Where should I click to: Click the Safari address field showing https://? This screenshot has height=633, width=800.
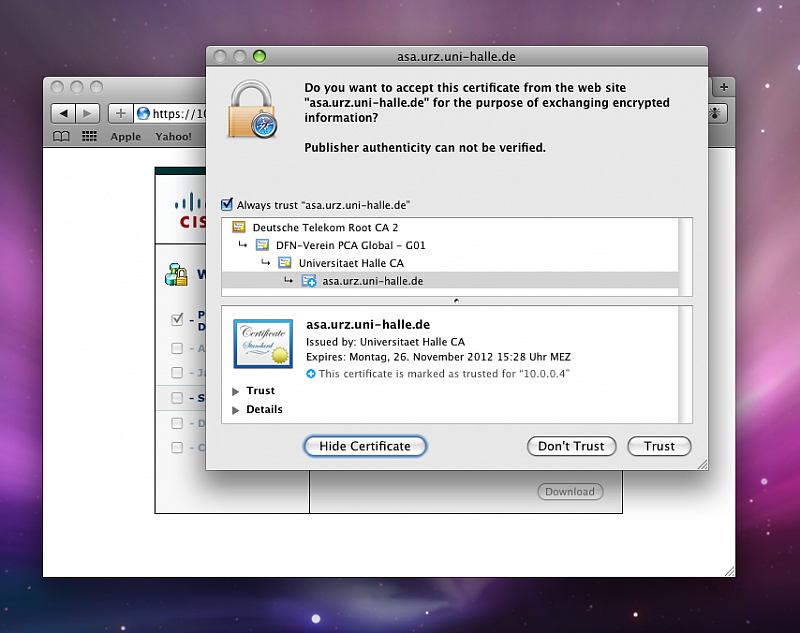tap(170, 113)
